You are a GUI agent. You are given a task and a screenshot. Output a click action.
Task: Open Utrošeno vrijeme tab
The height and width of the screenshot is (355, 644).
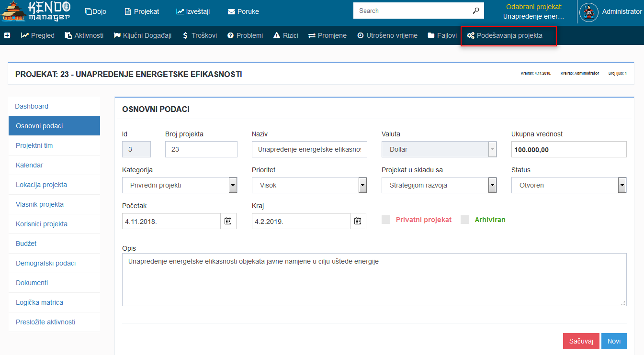point(387,35)
